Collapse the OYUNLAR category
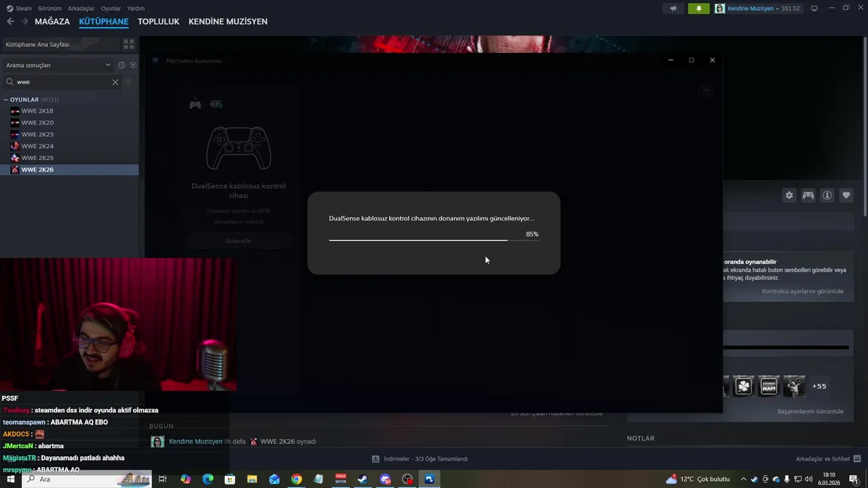Viewport: 868px width, 488px height. 5,100
